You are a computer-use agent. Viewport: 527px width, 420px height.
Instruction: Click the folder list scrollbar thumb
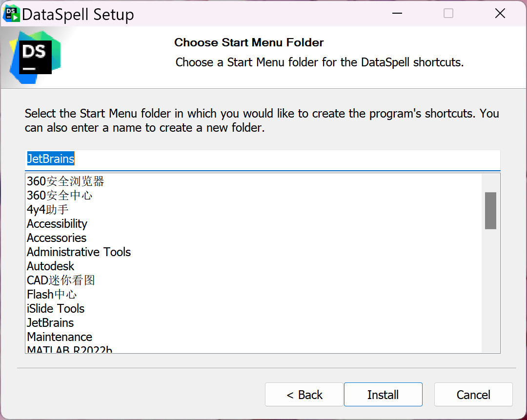(490, 210)
